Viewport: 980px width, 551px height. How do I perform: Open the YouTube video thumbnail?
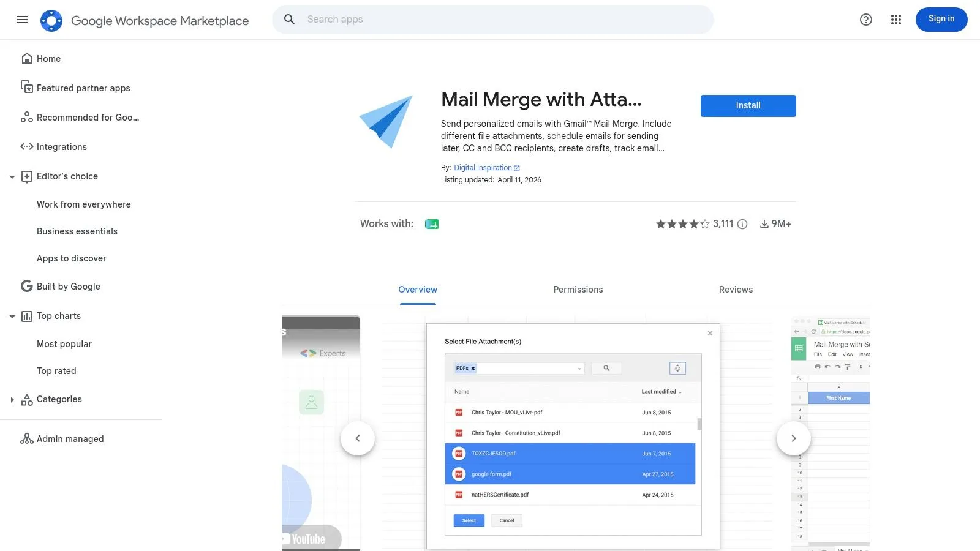pyautogui.click(x=321, y=432)
